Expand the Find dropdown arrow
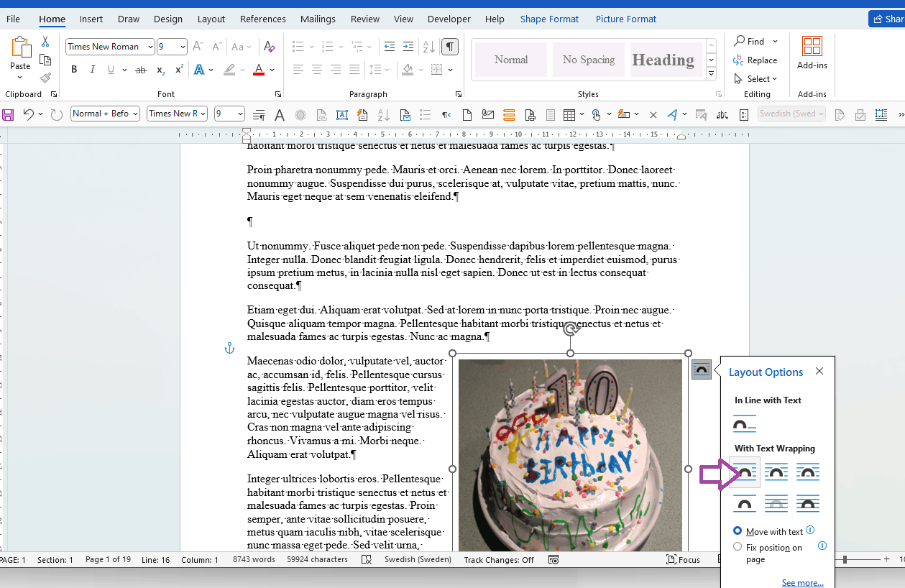Viewport: 905px width, 588px height. point(775,42)
